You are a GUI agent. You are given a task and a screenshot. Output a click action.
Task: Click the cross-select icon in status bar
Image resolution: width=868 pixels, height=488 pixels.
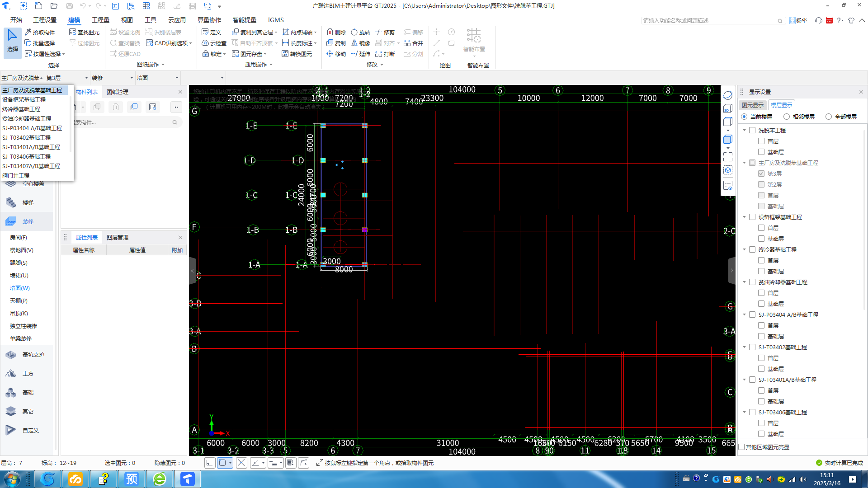[x=241, y=463]
